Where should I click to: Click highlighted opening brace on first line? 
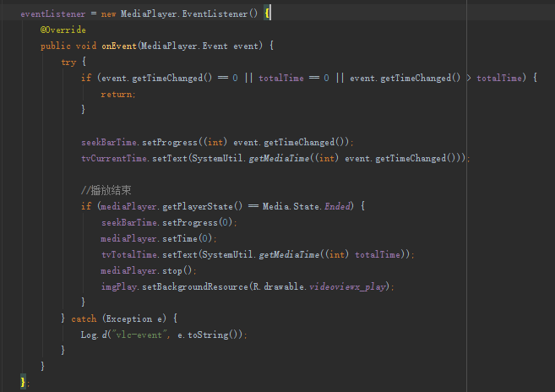267,14
